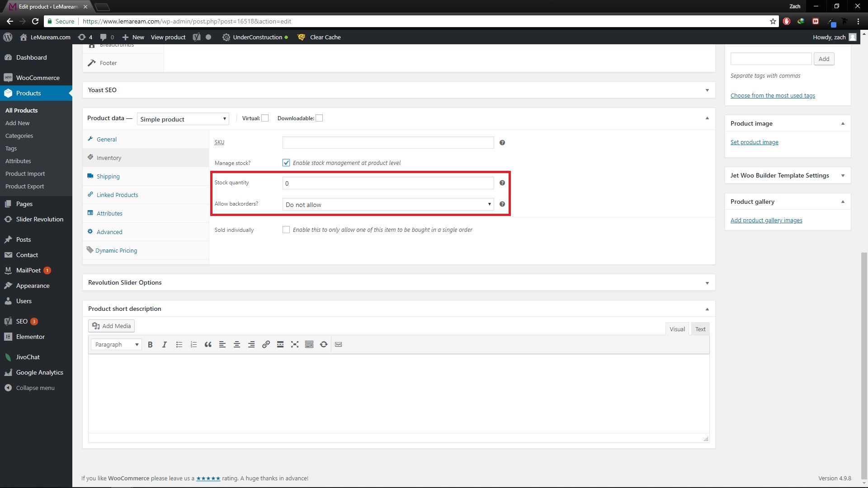The image size is (868, 488).
Task: Collapse the Product data panel
Action: tap(707, 118)
